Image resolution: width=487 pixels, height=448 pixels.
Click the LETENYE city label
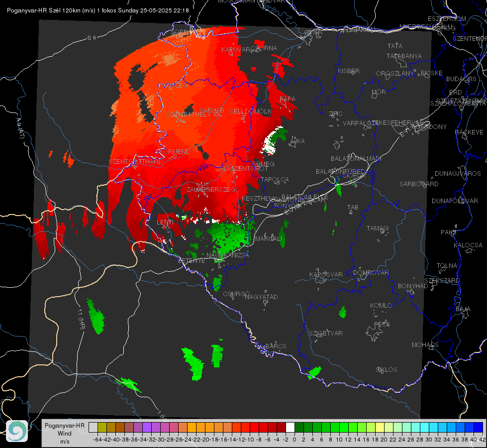(x=192, y=261)
